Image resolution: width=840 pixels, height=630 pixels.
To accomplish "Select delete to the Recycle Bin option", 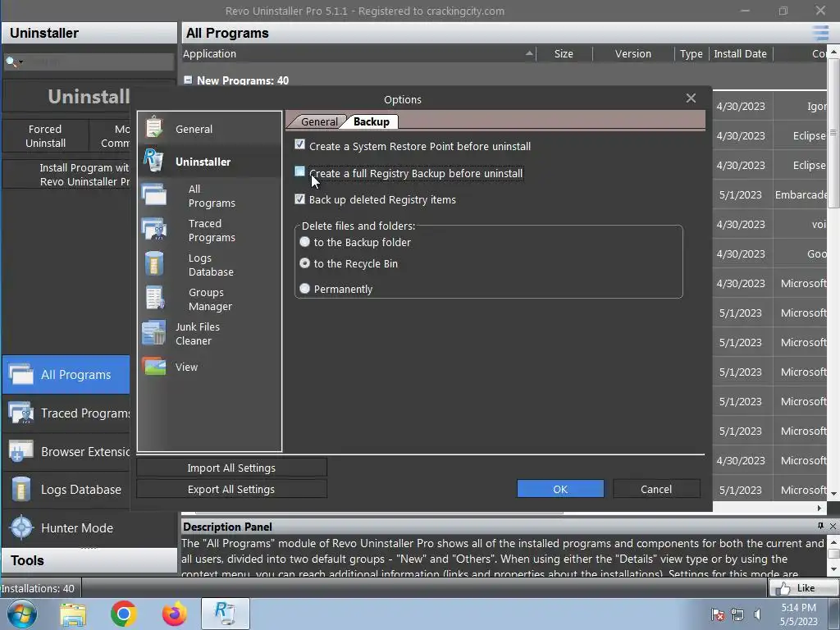I will click(x=305, y=263).
